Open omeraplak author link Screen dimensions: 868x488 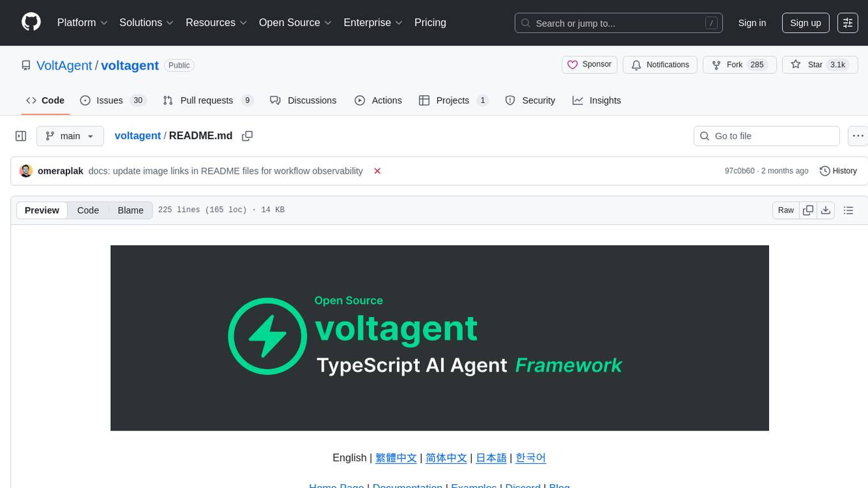point(61,171)
